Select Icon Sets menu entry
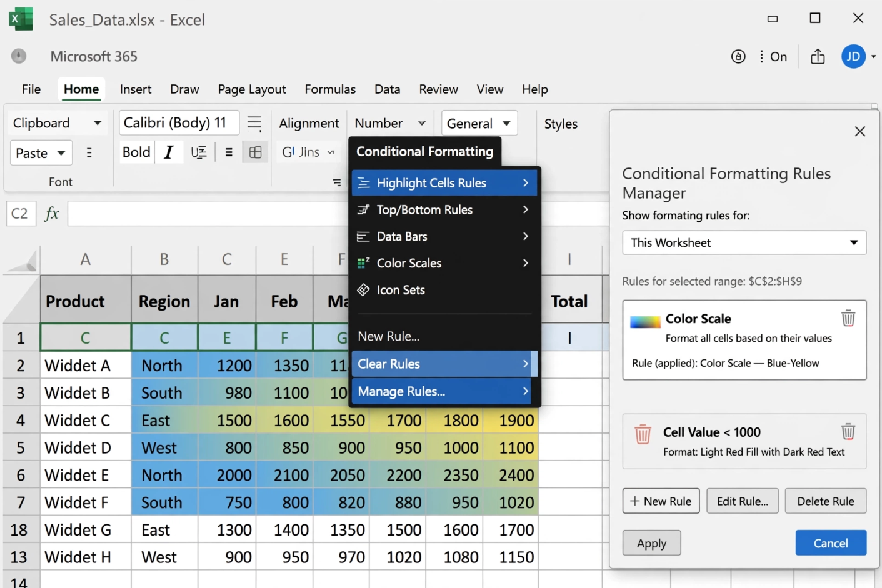Image resolution: width=882 pixels, height=588 pixels. click(x=444, y=290)
